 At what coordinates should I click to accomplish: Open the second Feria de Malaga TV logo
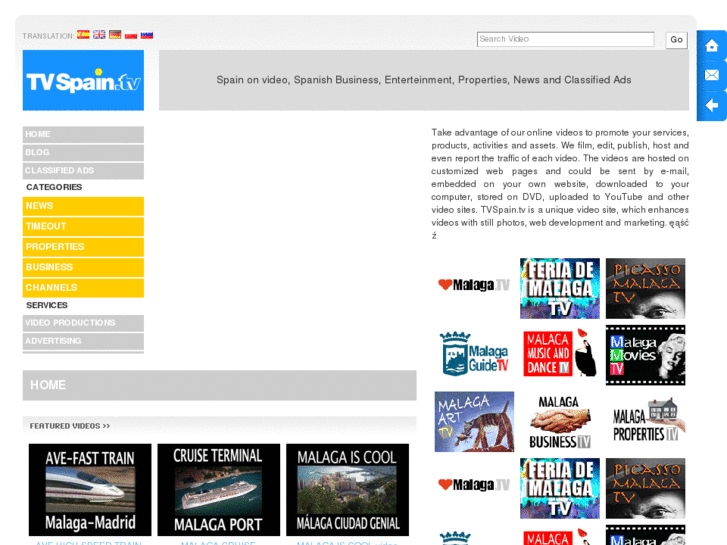point(560,488)
